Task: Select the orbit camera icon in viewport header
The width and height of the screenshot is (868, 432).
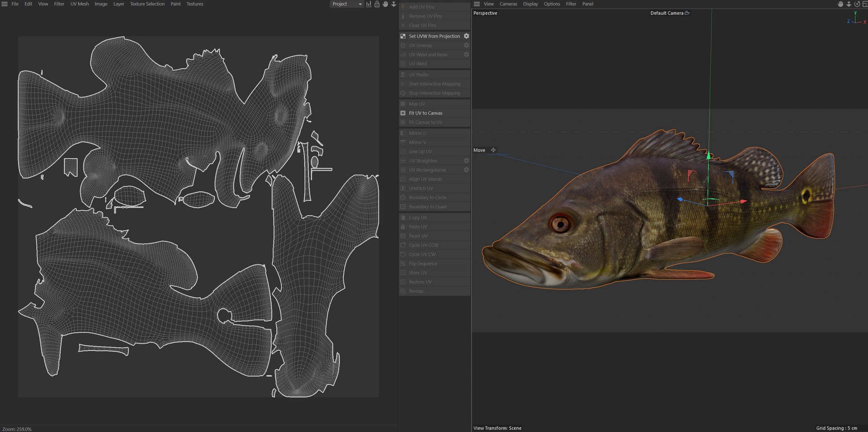Action: pos(857,4)
